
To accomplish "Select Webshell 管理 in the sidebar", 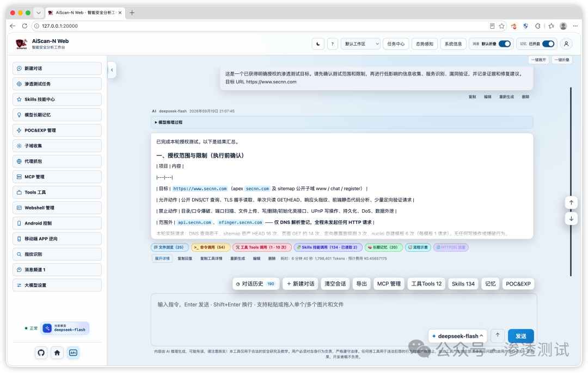I will click(57, 208).
